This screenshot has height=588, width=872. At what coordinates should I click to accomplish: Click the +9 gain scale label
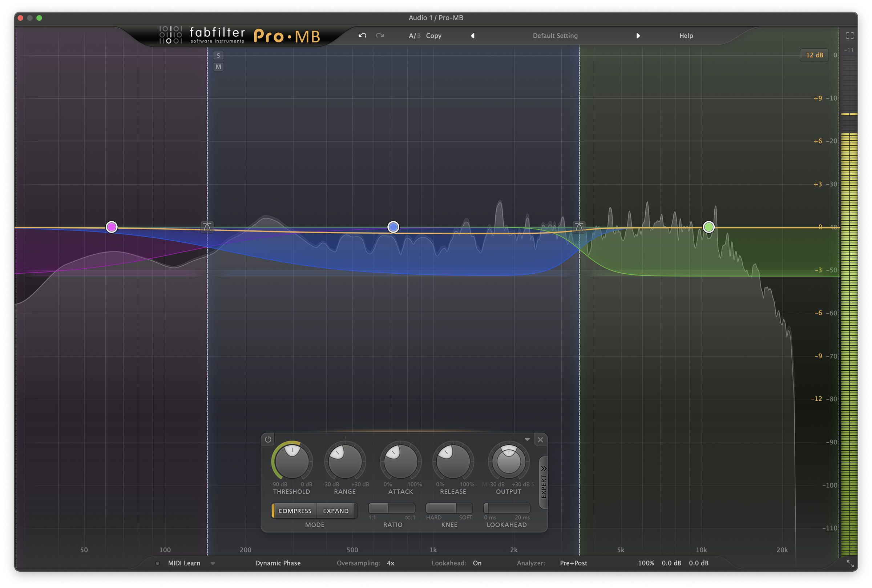pos(817,98)
